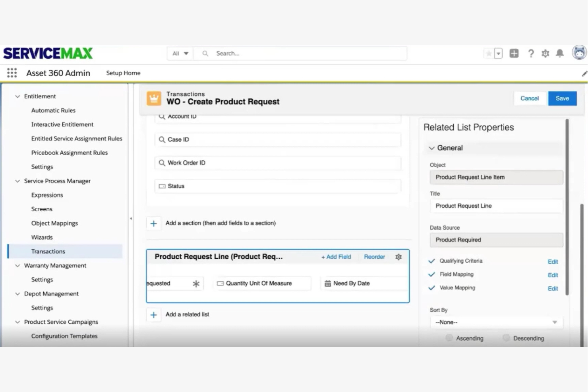Click the required asterisk icon on requested field

point(196,284)
